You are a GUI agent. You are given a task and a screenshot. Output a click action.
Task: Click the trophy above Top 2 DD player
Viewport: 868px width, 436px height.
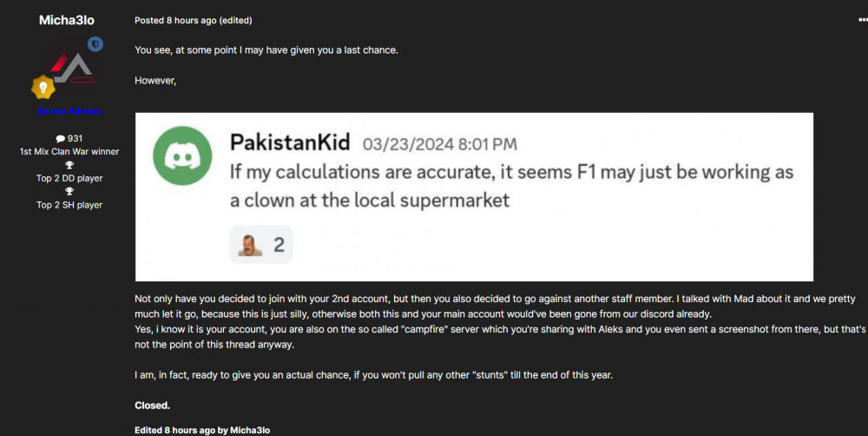(69, 165)
